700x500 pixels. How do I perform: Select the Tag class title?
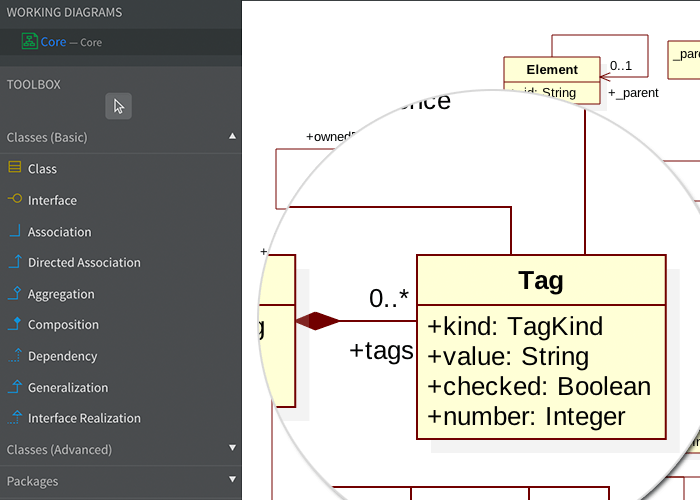click(541, 281)
